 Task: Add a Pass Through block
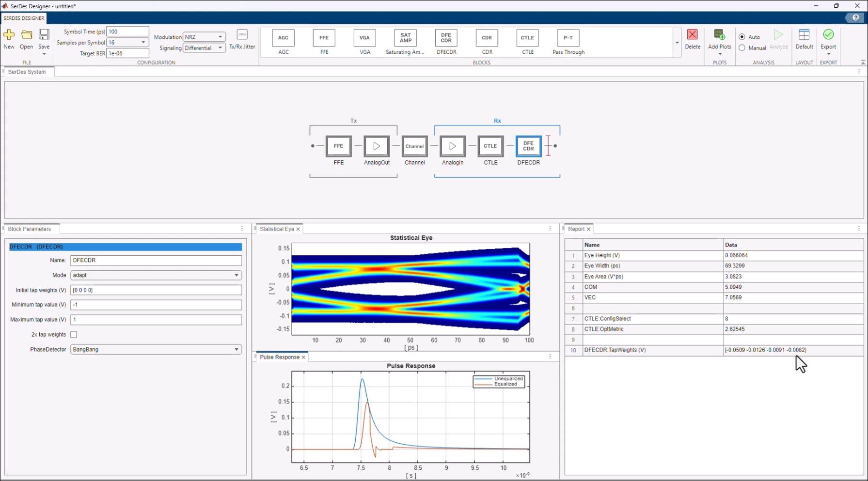[x=568, y=41]
